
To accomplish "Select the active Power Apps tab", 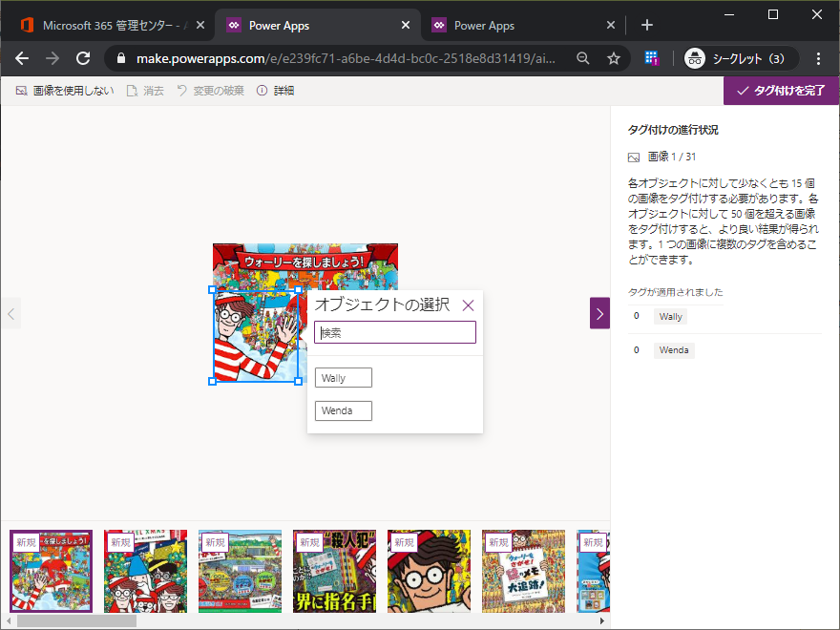I will coord(317,25).
